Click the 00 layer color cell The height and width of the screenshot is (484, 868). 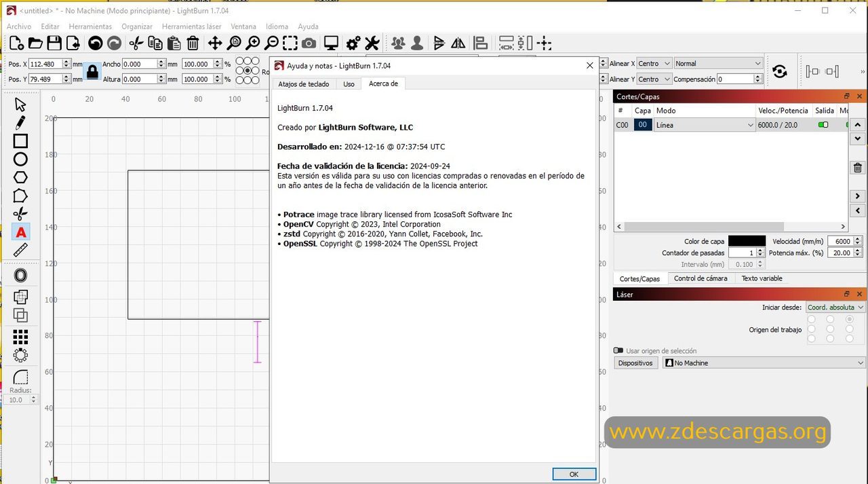643,125
